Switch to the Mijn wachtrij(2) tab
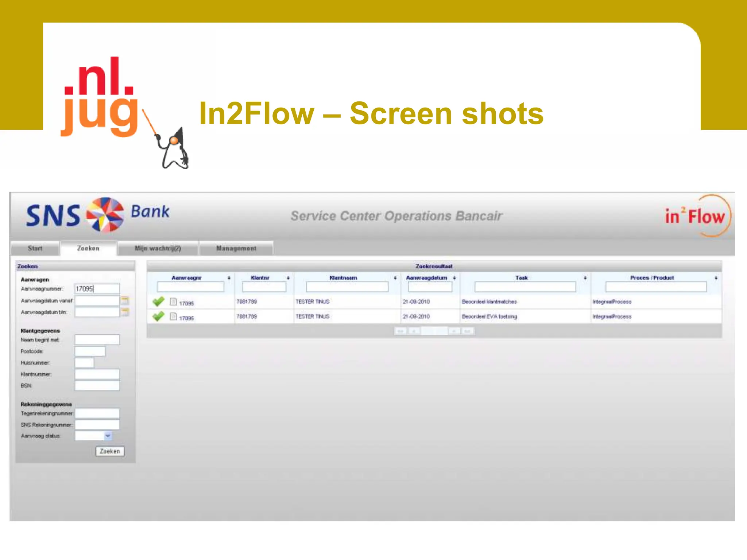This screenshot has width=747, height=560. click(x=158, y=248)
